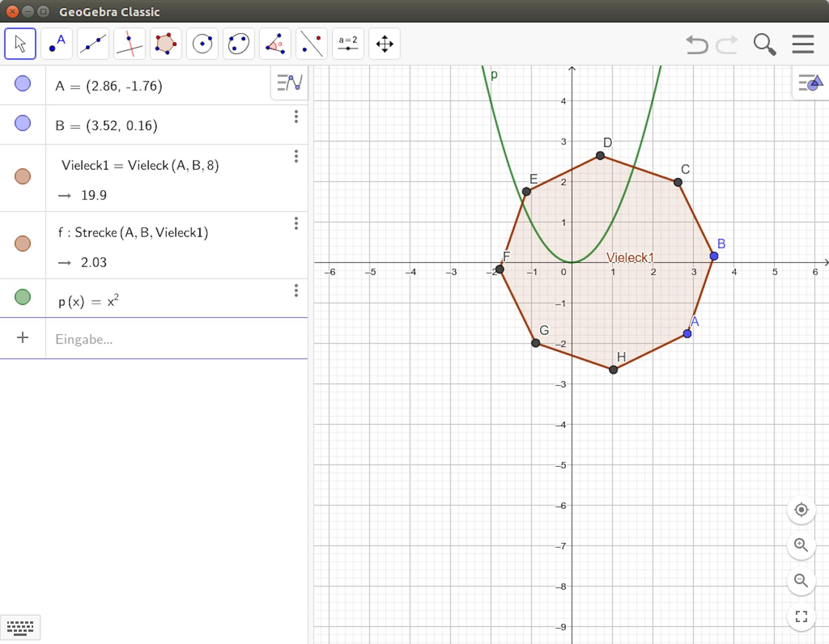Click point E of the polygon
The width and height of the screenshot is (829, 644).
527,192
